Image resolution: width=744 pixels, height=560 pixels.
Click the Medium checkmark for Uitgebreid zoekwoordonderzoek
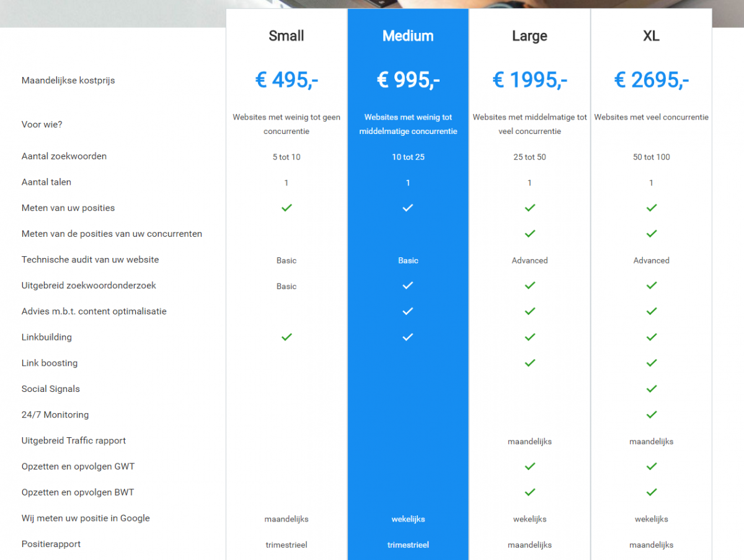(x=407, y=285)
